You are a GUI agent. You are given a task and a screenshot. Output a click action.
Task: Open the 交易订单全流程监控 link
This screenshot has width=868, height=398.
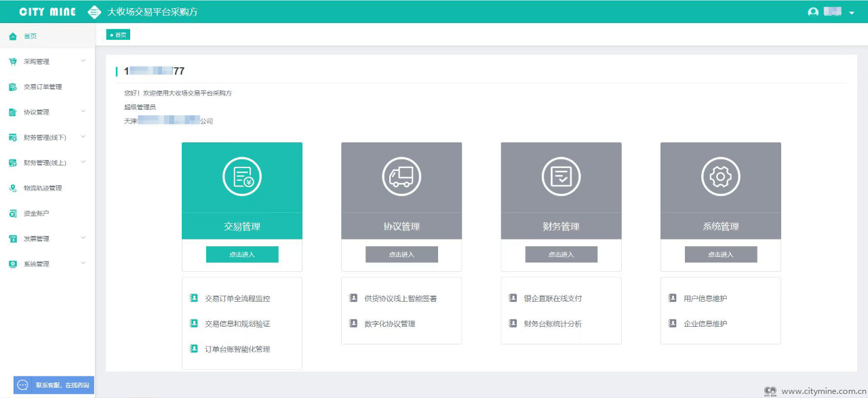coord(237,298)
